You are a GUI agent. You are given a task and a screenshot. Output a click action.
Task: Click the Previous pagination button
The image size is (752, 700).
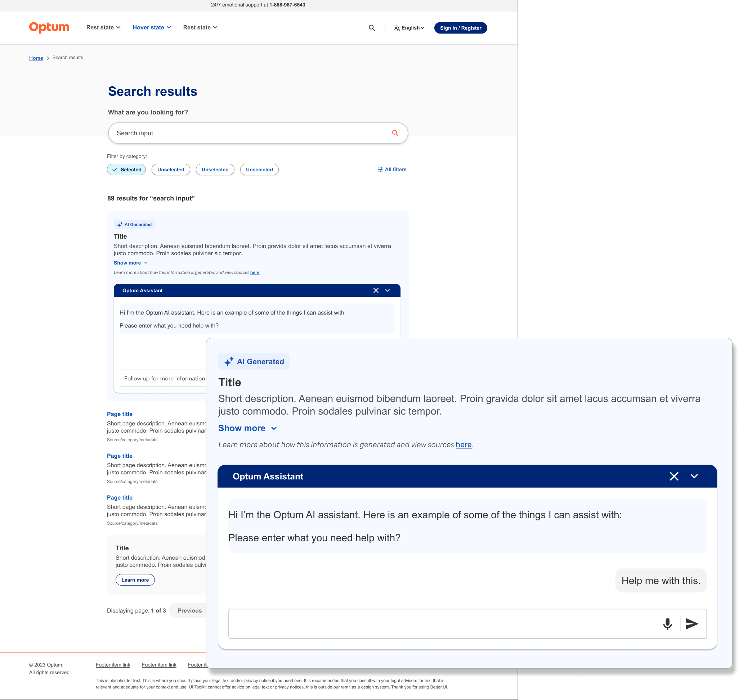coord(188,611)
